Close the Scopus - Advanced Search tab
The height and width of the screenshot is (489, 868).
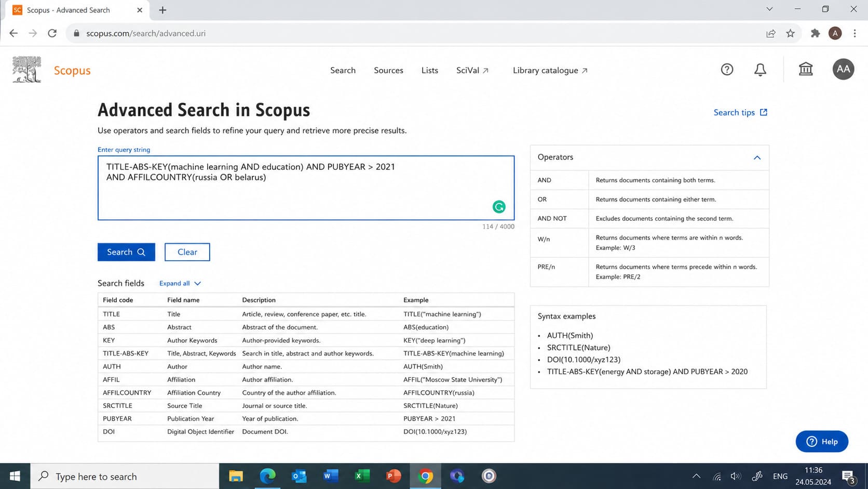(x=140, y=10)
